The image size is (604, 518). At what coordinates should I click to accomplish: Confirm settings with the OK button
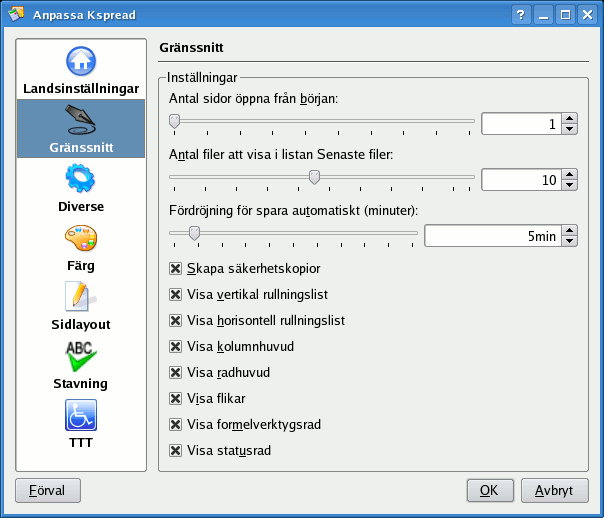[489, 491]
